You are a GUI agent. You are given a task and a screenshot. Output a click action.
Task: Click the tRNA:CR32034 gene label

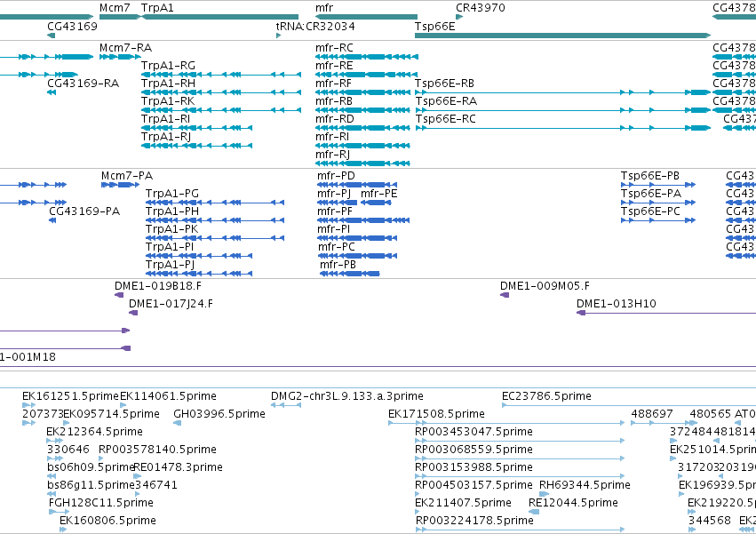pos(315,26)
